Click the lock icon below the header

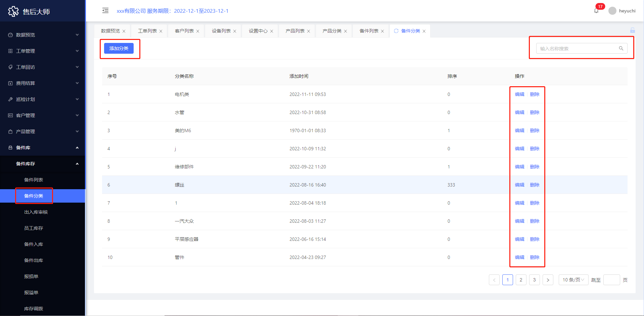click(633, 30)
